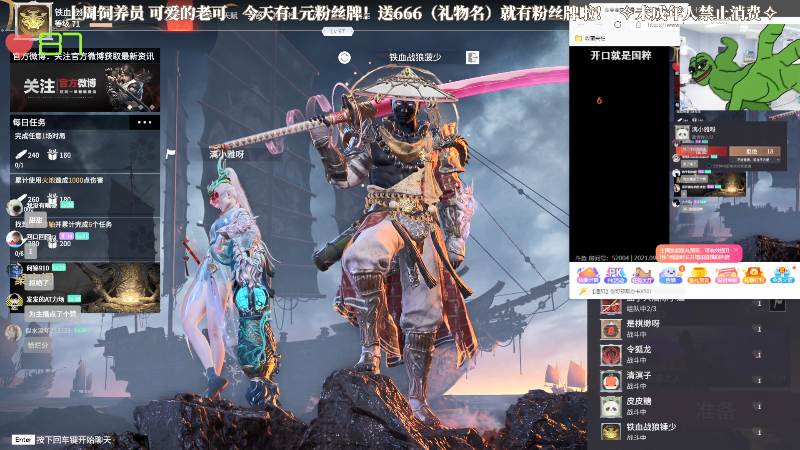Select the 累计完成5个任务 quest row
The width and height of the screenshot is (800, 450).
[85, 238]
